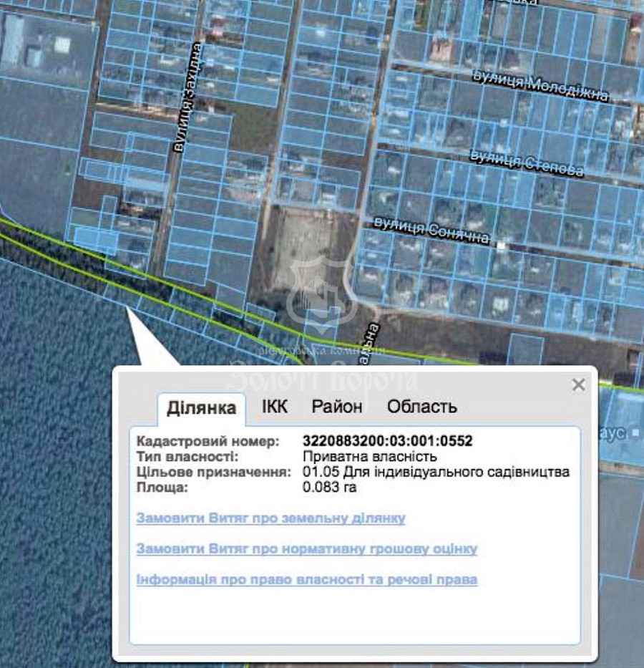Click cadastral number 3220883200:03:001:0552
The image size is (644, 668).
pos(387,441)
